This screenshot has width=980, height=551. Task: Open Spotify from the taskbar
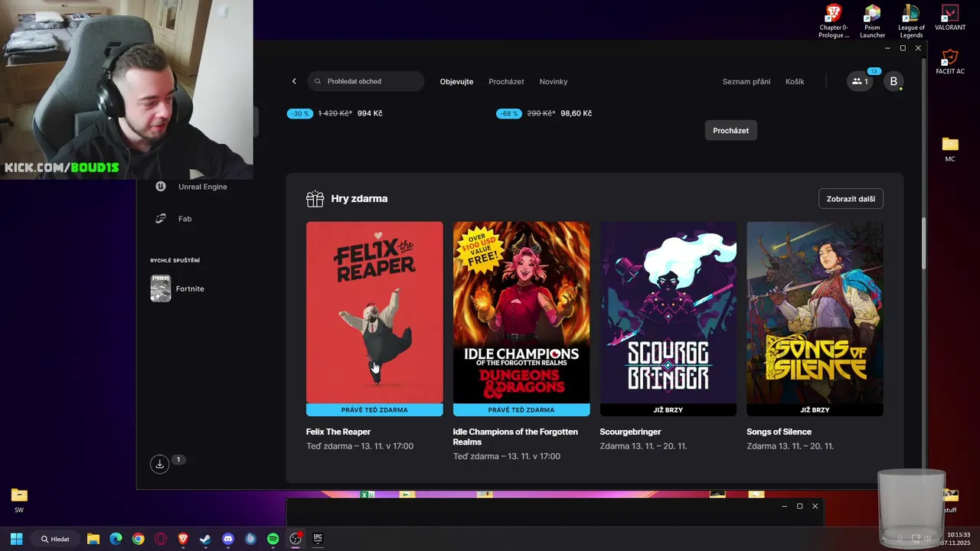pos(273,539)
